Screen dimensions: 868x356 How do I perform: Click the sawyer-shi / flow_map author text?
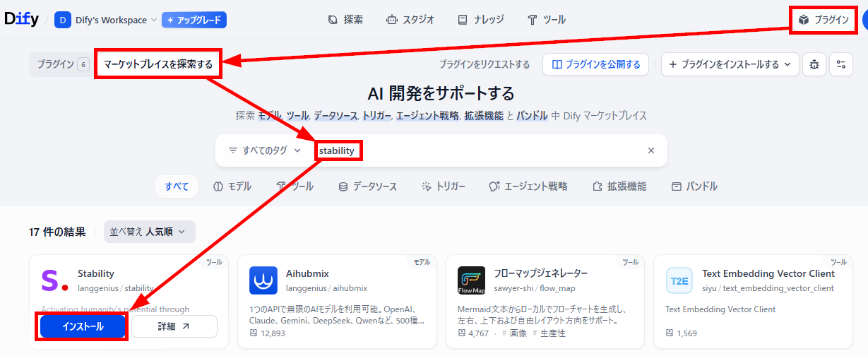(x=535, y=288)
